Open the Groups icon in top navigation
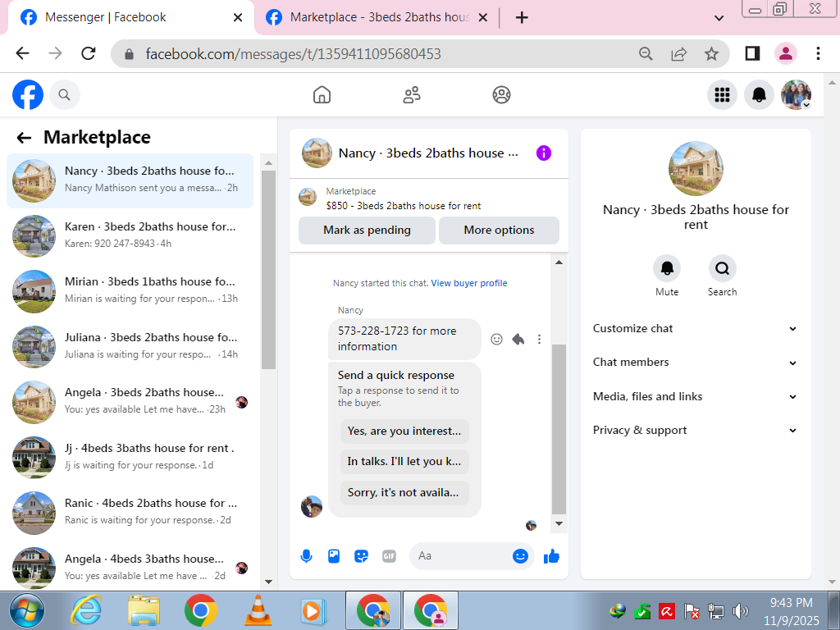This screenshot has height=630, width=840. (501, 95)
